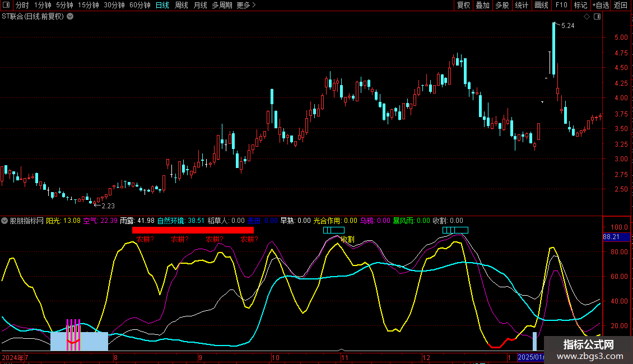
Task: Click the 2.23 low price marker
Action: [x=108, y=206]
